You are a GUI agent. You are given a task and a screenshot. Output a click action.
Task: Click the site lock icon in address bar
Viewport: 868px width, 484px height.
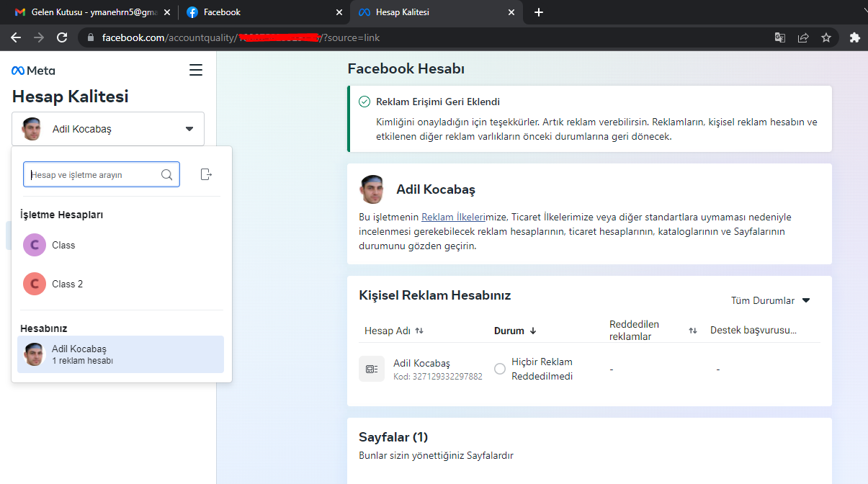(90, 37)
